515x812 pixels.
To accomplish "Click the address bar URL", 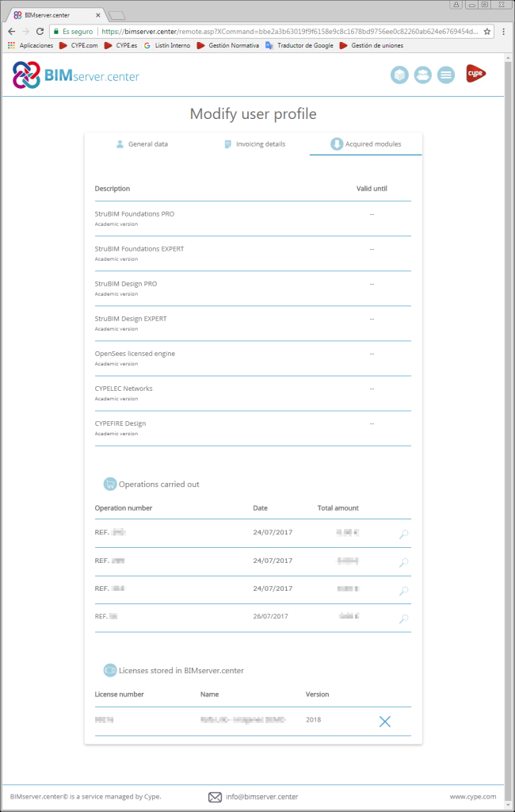I will (290, 32).
